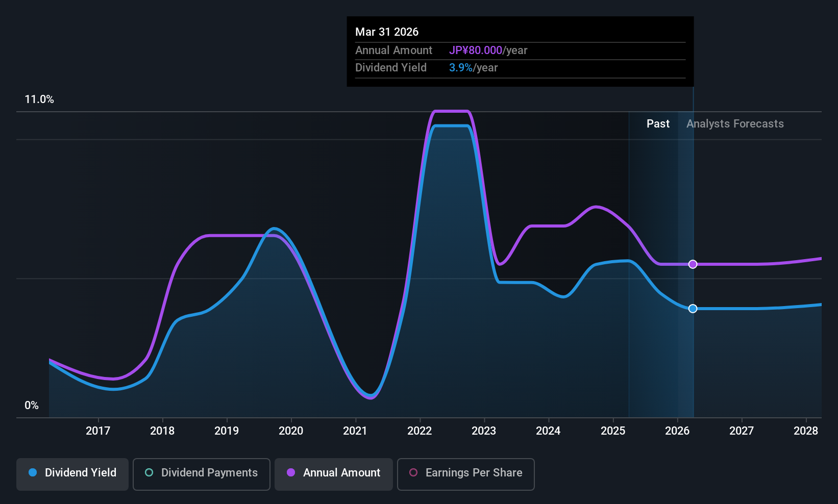
Task: Click the 2028 x-axis year label
Action: point(806,431)
